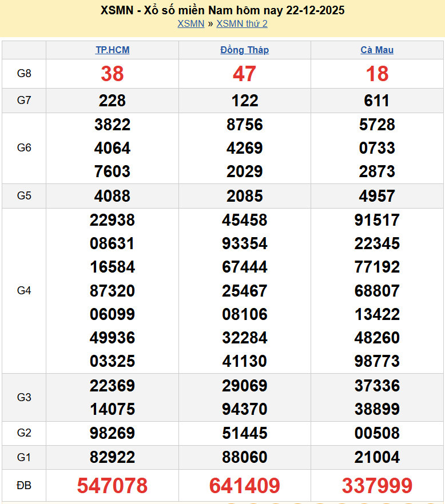The height and width of the screenshot is (504, 445).
Task: Click the G4 row label
Action: click(24, 291)
